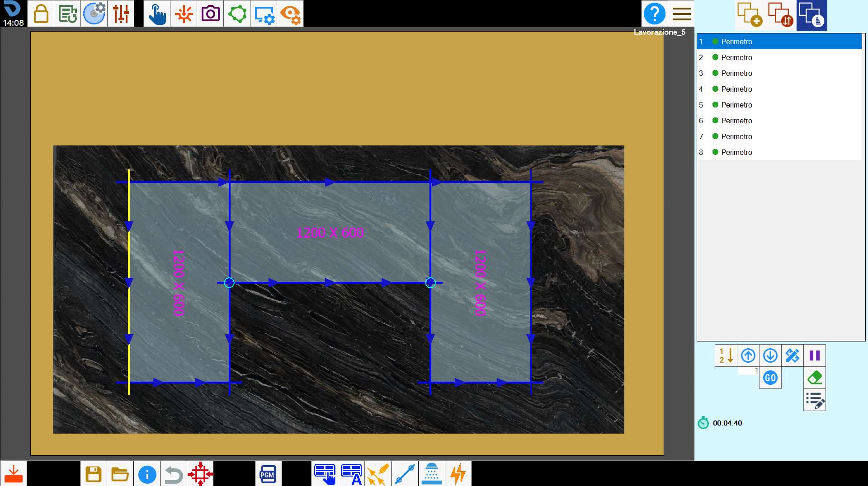The height and width of the screenshot is (486, 868).
Task: Click the blue help question mark
Action: pyautogui.click(x=655, y=14)
